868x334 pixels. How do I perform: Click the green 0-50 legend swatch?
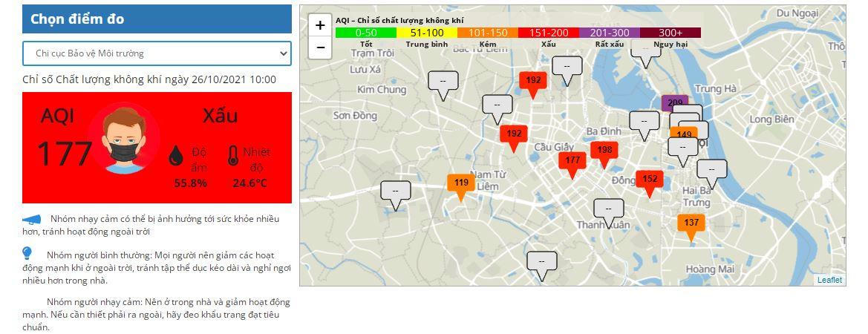tap(366, 33)
